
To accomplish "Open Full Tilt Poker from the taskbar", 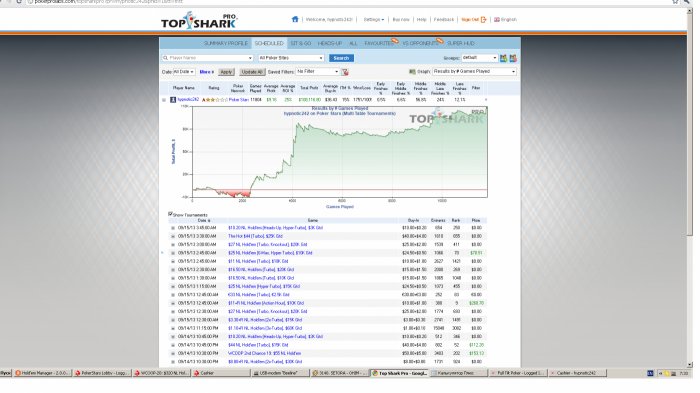I will [518, 373].
